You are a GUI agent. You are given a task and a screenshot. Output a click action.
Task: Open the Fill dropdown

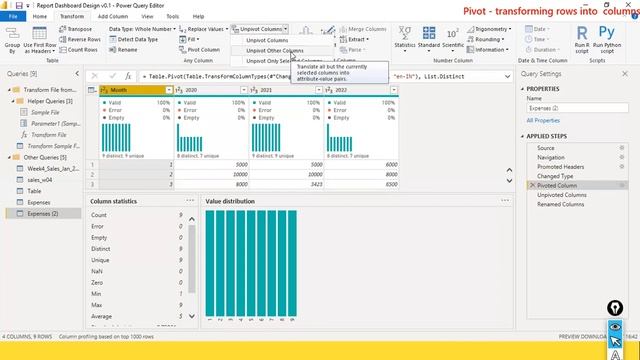point(189,39)
